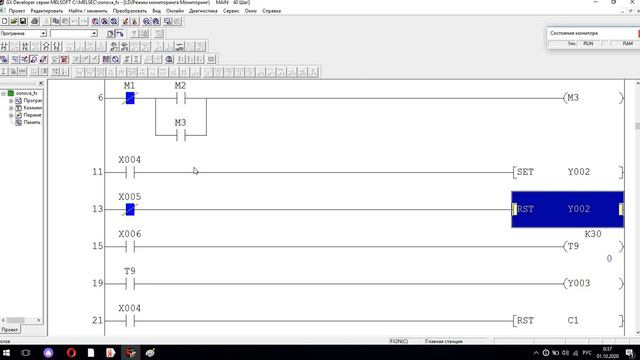The height and width of the screenshot is (360, 640).
Task: Click the project panel horizontal scrollbar
Action: pyautogui.click(x=21, y=320)
